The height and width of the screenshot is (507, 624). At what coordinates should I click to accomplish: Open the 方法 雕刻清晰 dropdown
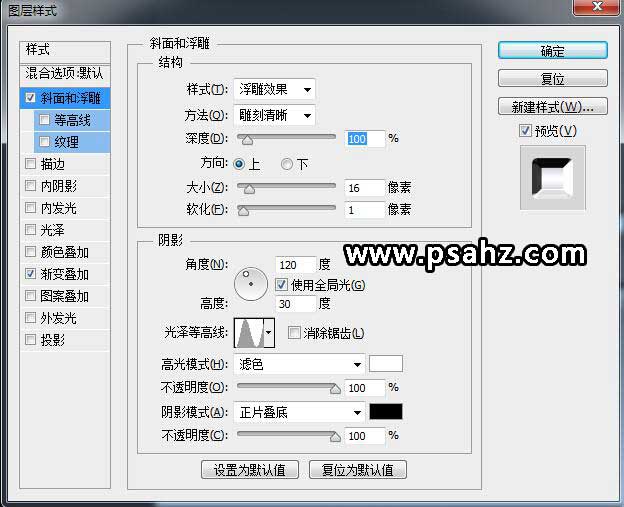274,115
